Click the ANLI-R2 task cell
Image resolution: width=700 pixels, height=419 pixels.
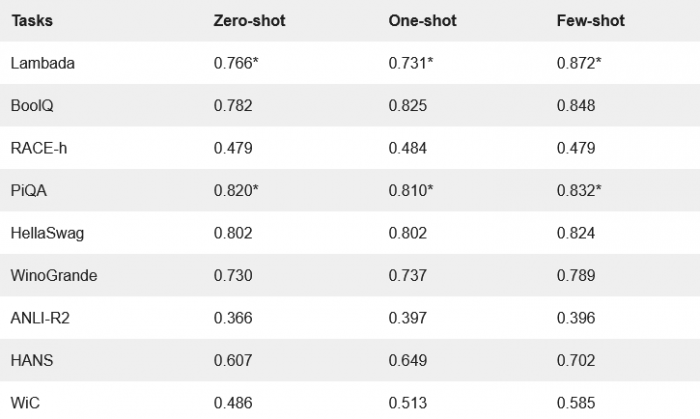40,318
